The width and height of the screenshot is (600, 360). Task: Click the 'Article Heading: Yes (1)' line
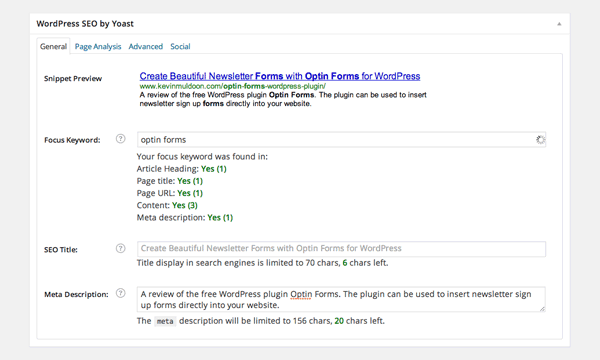181,169
